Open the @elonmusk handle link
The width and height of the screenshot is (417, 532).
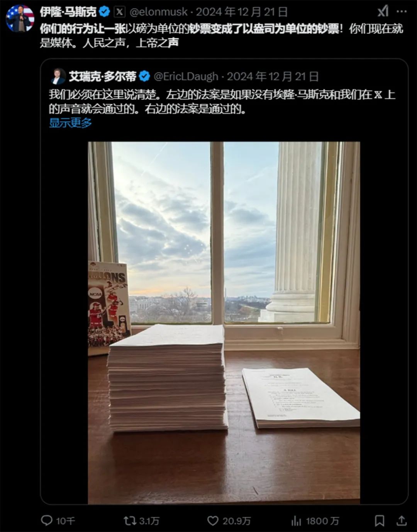159,12
